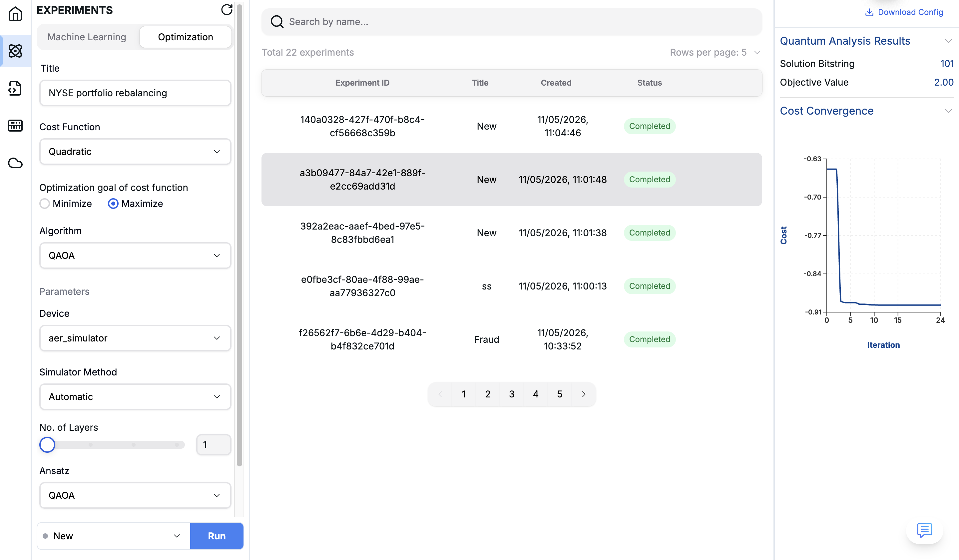959x560 pixels.
Task: Click the left panel vertical scrollbar
Action: coord(240,235)
